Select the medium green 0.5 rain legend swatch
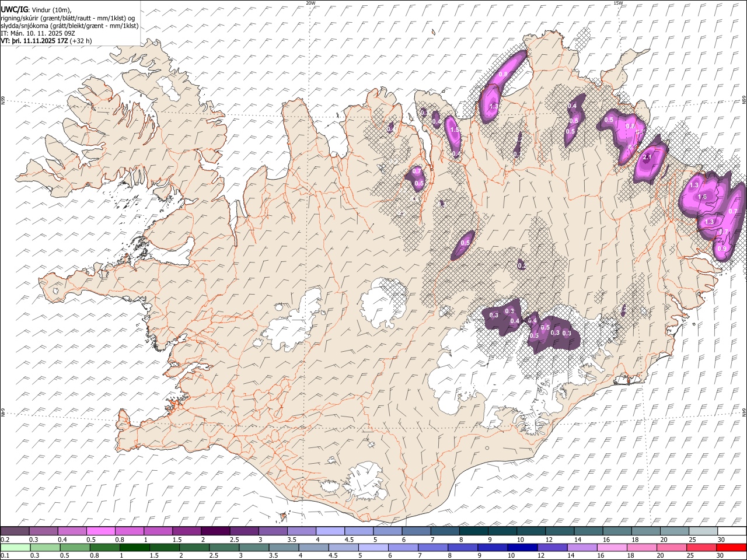 point(75,548)
